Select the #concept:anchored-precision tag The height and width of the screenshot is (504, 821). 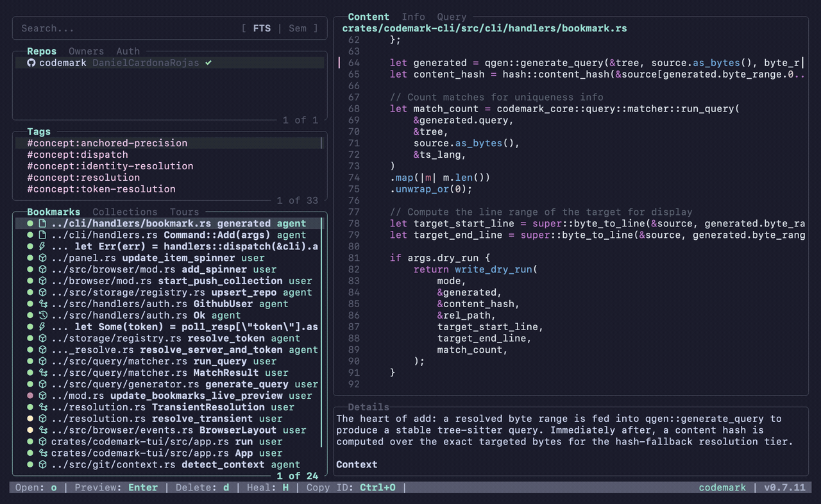169,143
